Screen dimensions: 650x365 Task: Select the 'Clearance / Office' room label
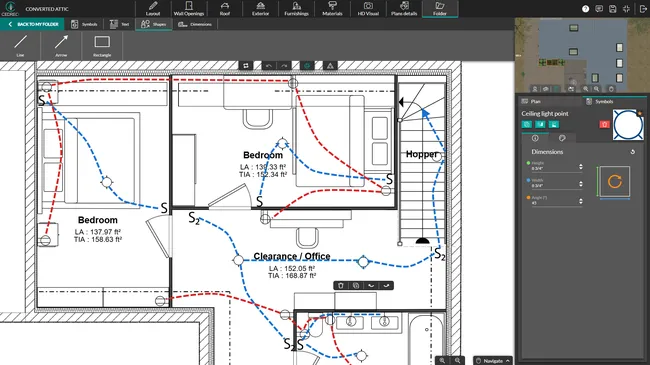click(292, 256)
